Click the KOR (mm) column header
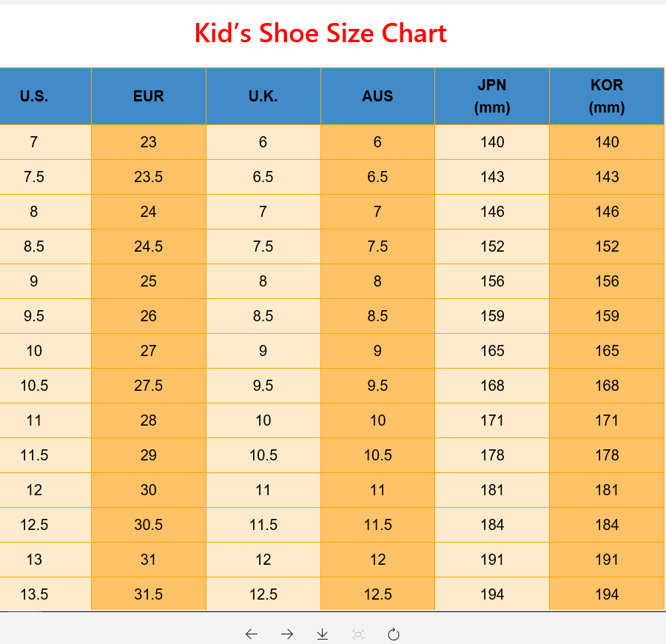The height and width of the screenshot is (644, 666). tap(607, 96)
